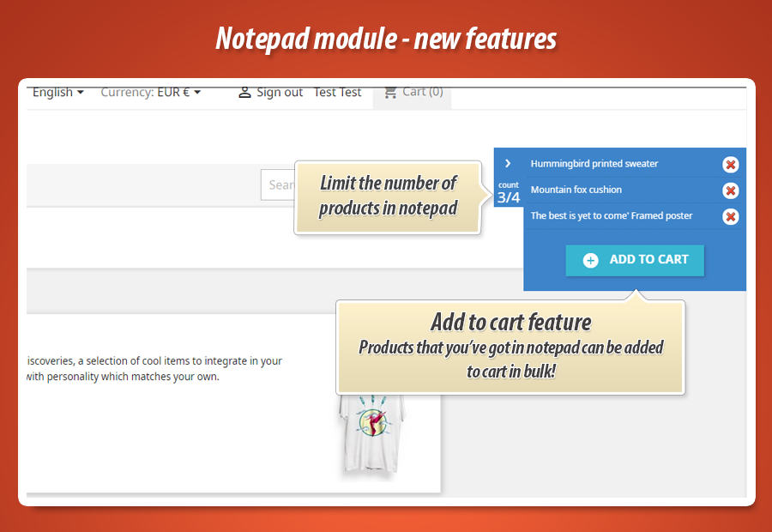Image resolution: width=772 pixels, height=532 pixels.
Task: Open the English language dropdown
Action: pyautogui.click(x=57, y=92)
